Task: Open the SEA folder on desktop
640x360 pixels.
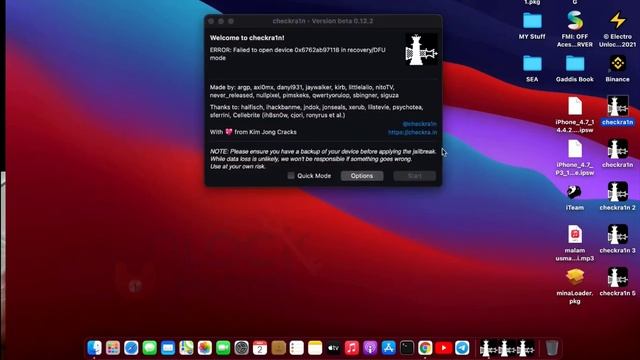Action: (532, 69)
